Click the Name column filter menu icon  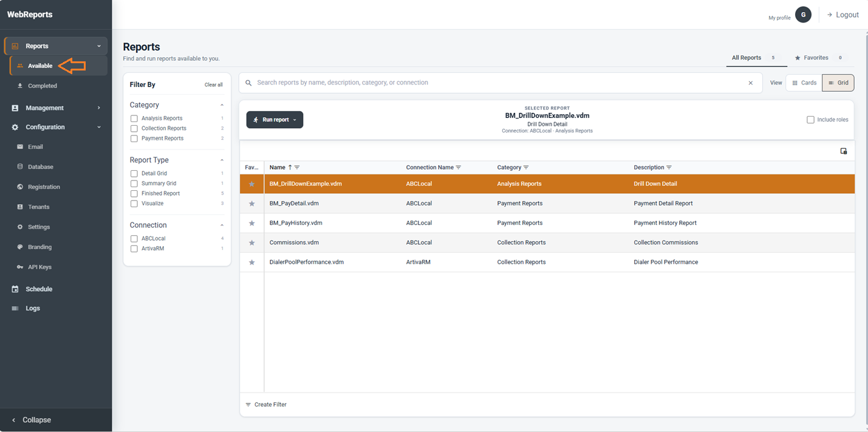[x=297, y=168]
